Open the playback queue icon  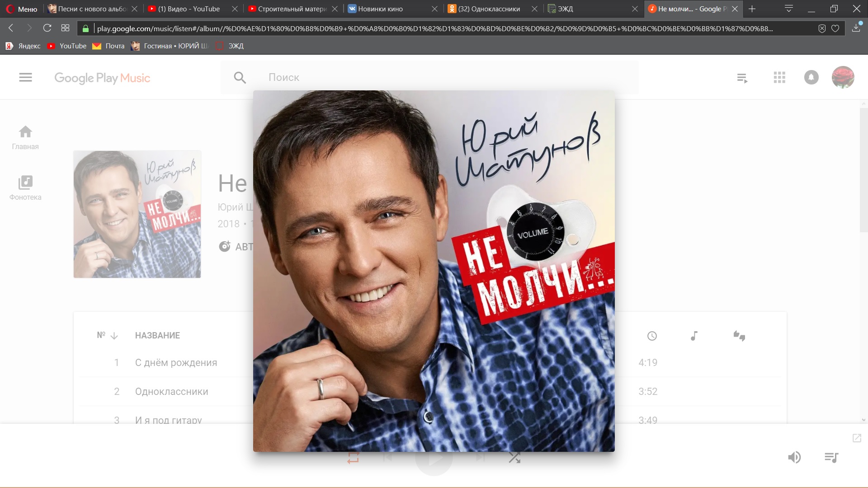[x=831, y=457]
